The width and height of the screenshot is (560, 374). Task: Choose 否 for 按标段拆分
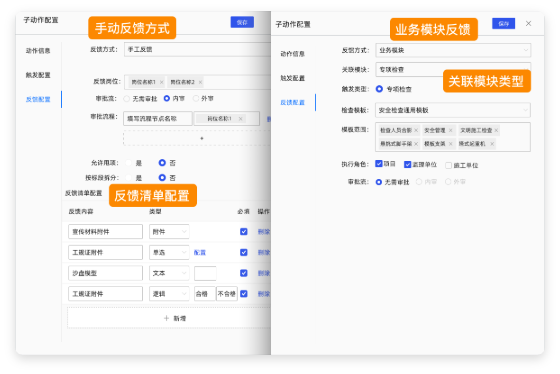pos(162,177)
